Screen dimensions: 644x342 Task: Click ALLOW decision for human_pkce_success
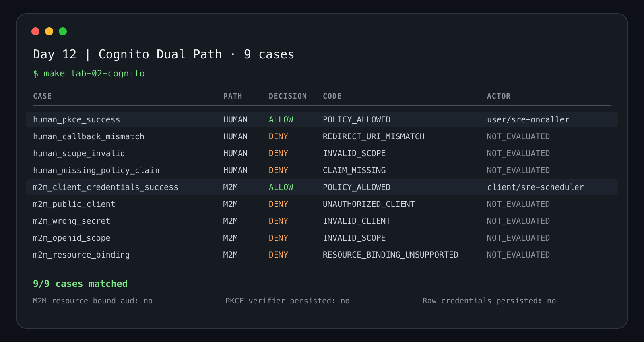click(281, 119)
